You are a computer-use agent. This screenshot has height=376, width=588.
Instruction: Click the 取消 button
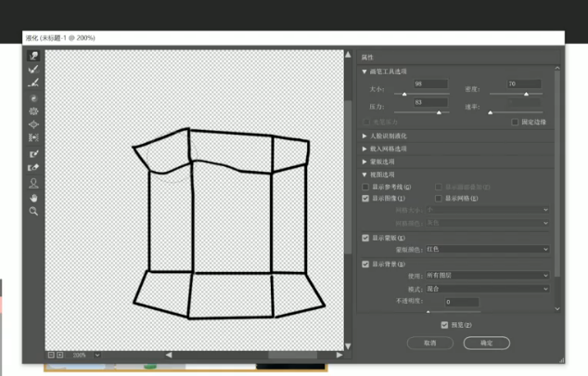point(432,343)
